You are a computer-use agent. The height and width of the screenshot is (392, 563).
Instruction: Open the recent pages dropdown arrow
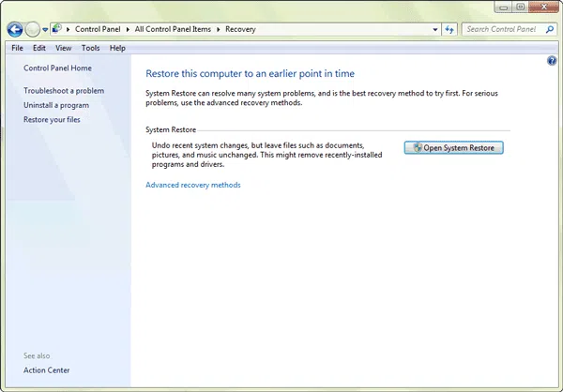45,30
